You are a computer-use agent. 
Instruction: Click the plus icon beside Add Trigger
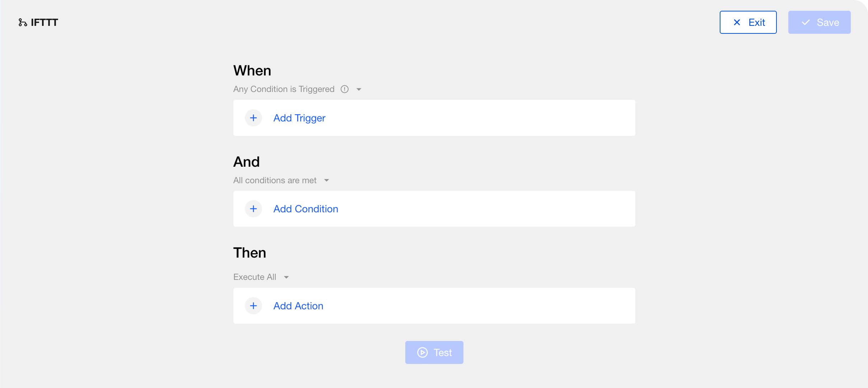pos(253,118)
